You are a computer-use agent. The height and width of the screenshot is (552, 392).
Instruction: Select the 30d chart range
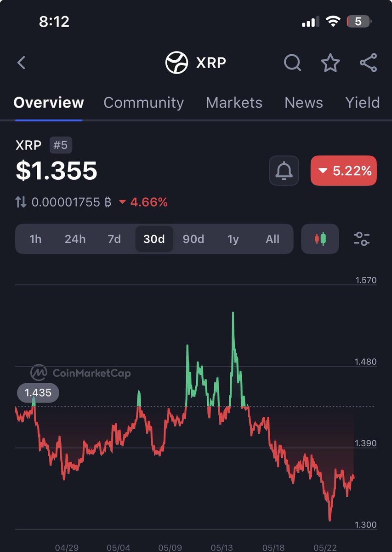tap(154, 239)
